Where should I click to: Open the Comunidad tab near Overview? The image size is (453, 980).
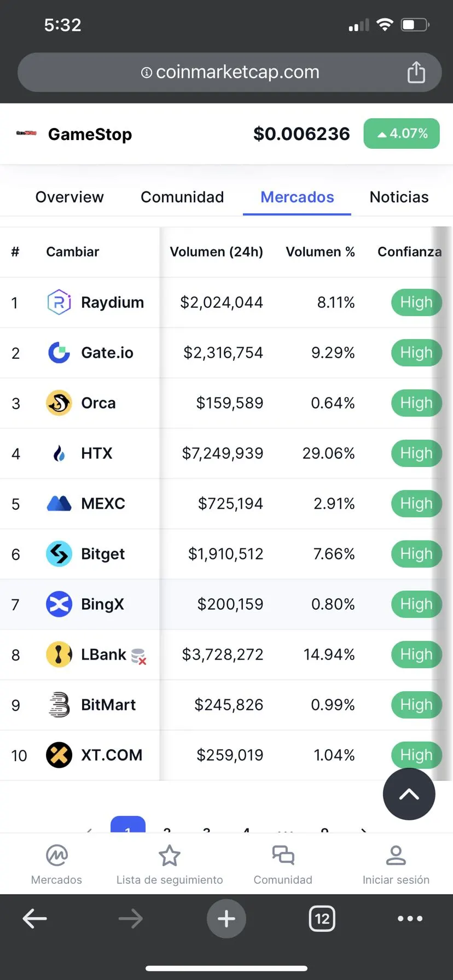coord(182,197)
